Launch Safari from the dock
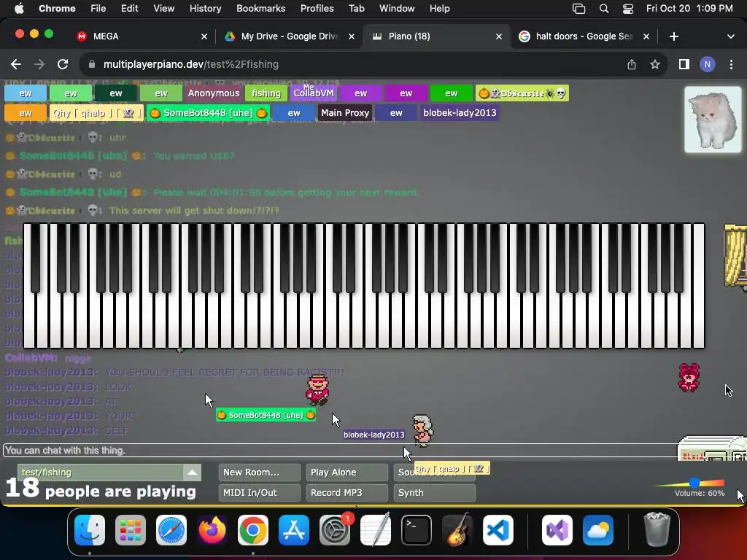This screenshot has height=560, width=747. tap(171, 530)
